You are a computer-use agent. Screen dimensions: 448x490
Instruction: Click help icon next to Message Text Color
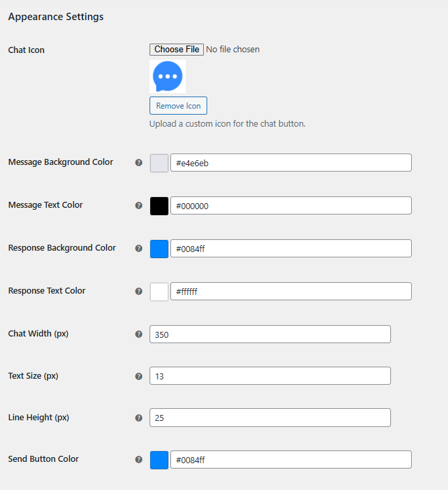tap(139, 205)
